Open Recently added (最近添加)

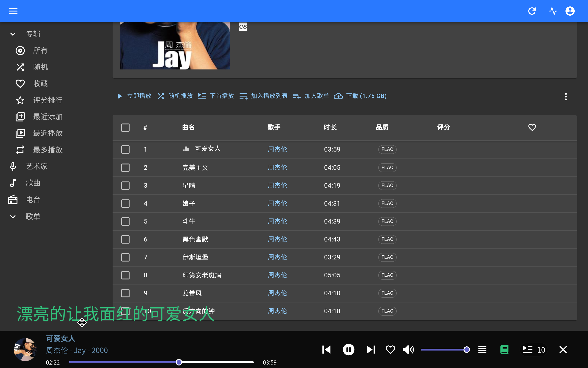tap(55, 117)
